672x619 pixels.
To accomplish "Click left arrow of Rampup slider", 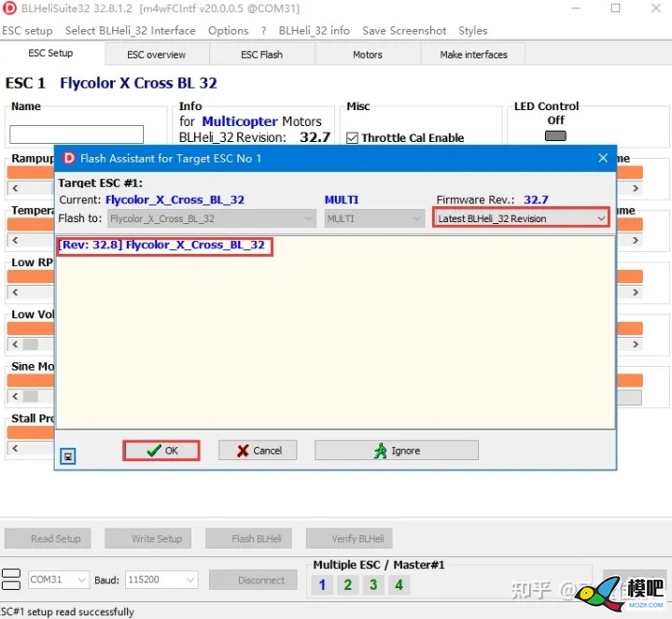I will [16, 188].
